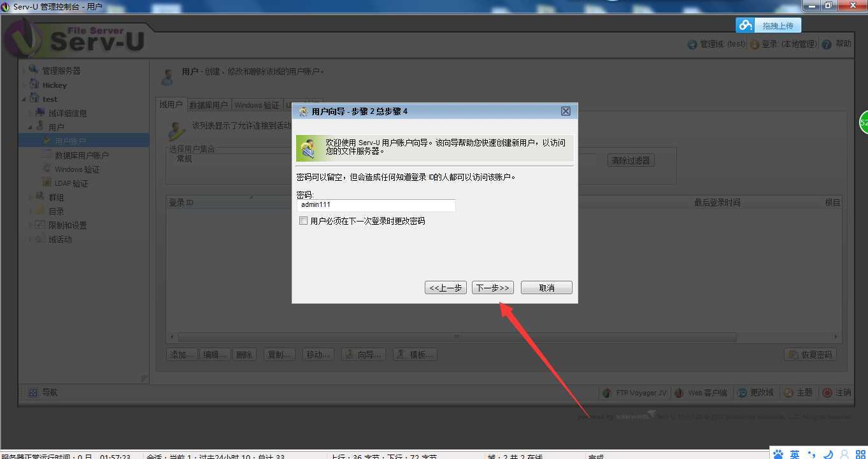This screenshot has height=459, width=868.
Task: Toggle the 英 input language indicator
Action: click(x=795, y=455)
